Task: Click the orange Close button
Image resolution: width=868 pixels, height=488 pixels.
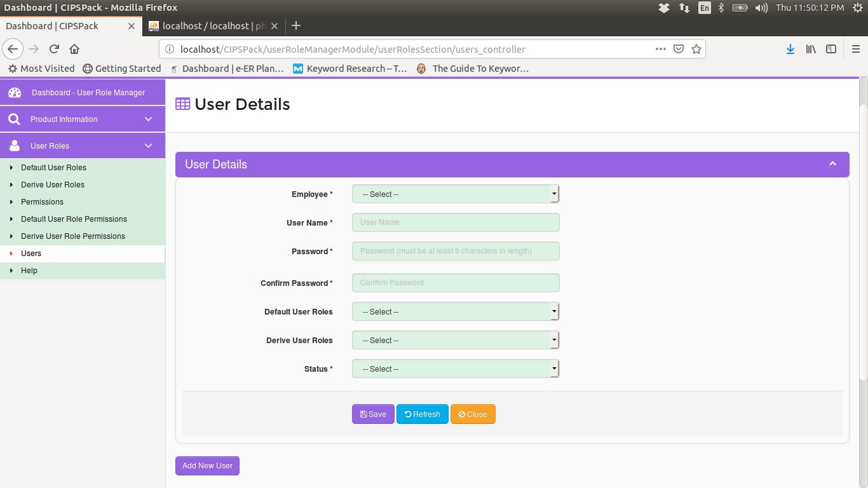Action: [473, 414]
